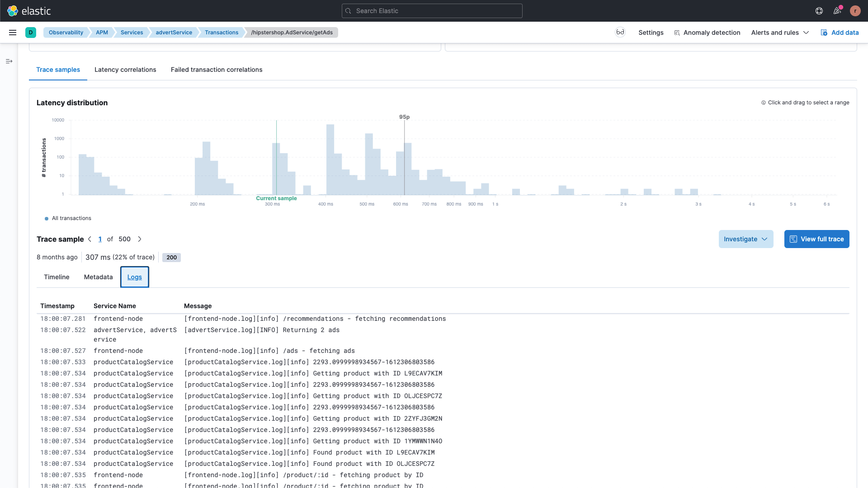The height and width of the screenshot is (488, 868).
Task: Click the Message column header
Action: [x=198, y=306]
